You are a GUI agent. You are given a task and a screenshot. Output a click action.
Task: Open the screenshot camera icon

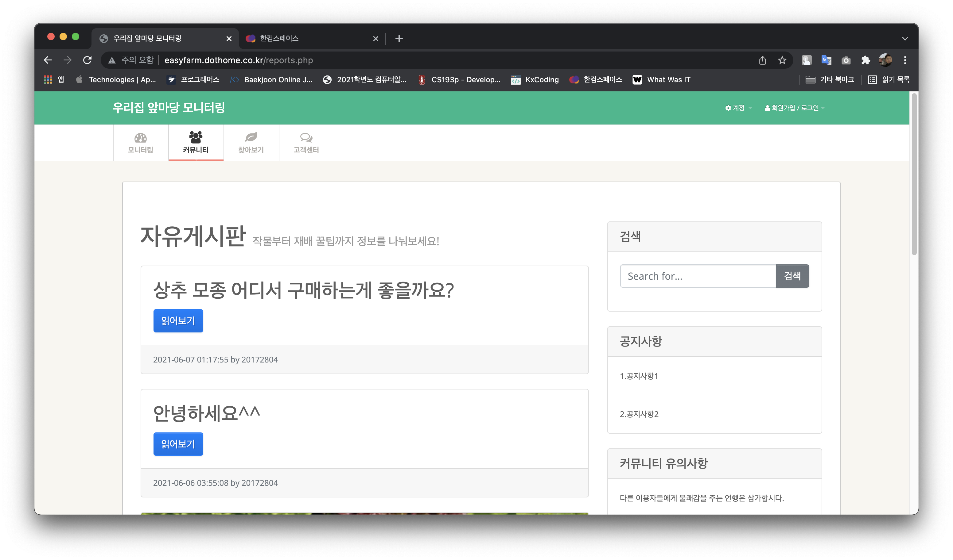pos(846,60)
